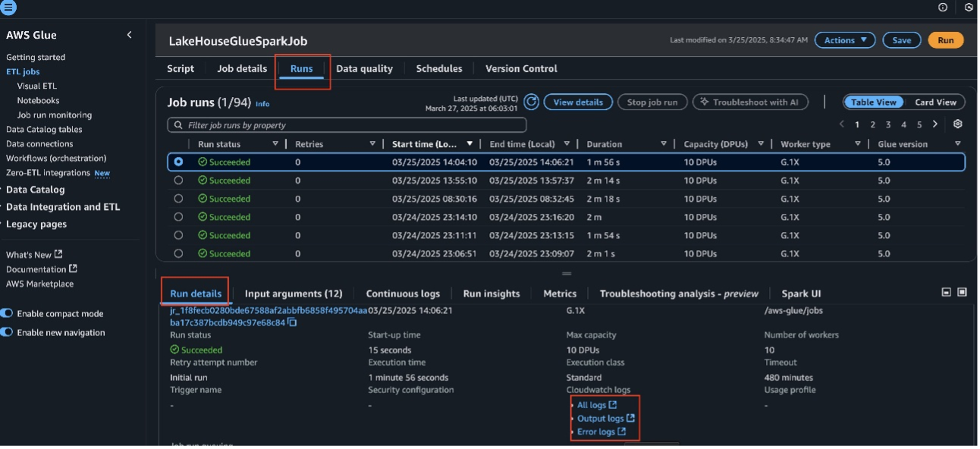Viewport: 980px width, 449px height.
Task: Maximize the run details split panel
Action: 962,292
